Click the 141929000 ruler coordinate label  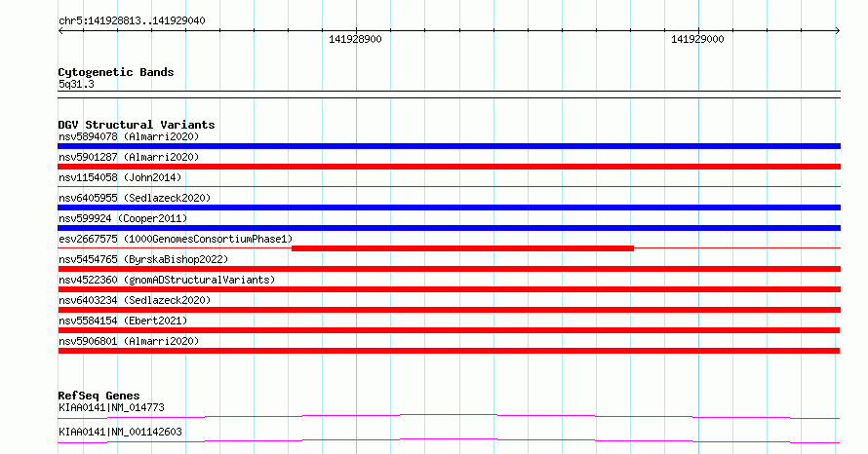[x=697, y=39]
